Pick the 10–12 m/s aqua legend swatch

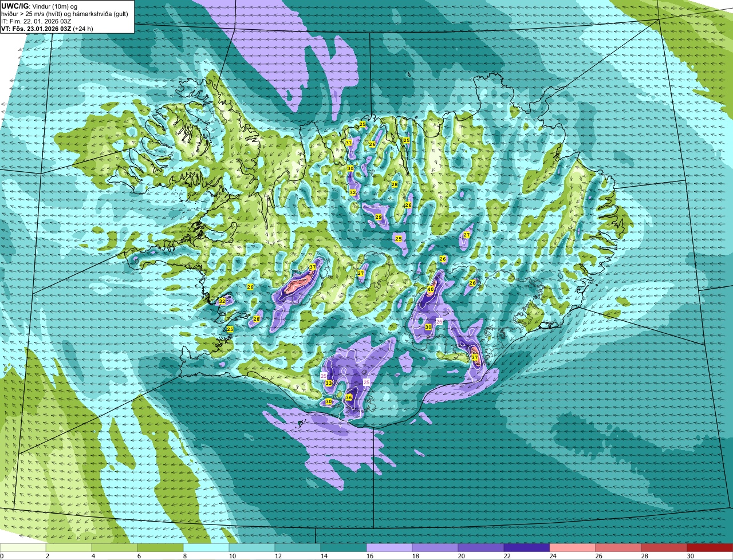pos(252,548)
